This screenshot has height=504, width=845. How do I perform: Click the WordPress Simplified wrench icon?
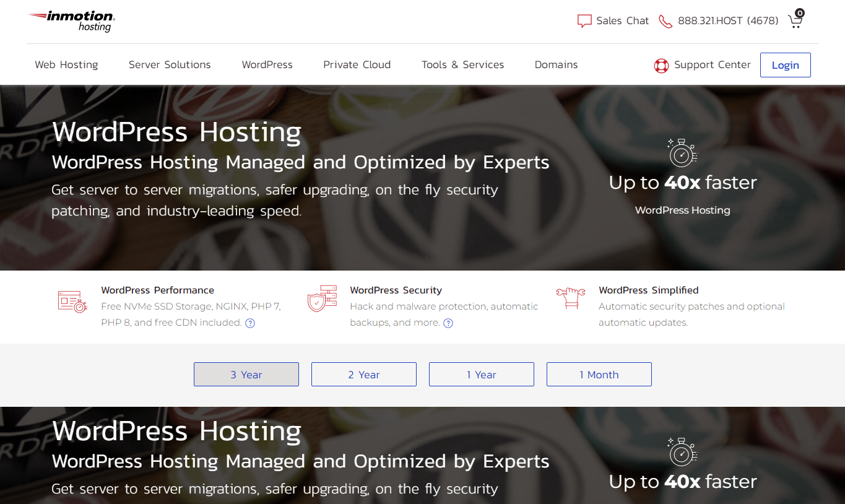pyautogui.click(x=571, y=298)
